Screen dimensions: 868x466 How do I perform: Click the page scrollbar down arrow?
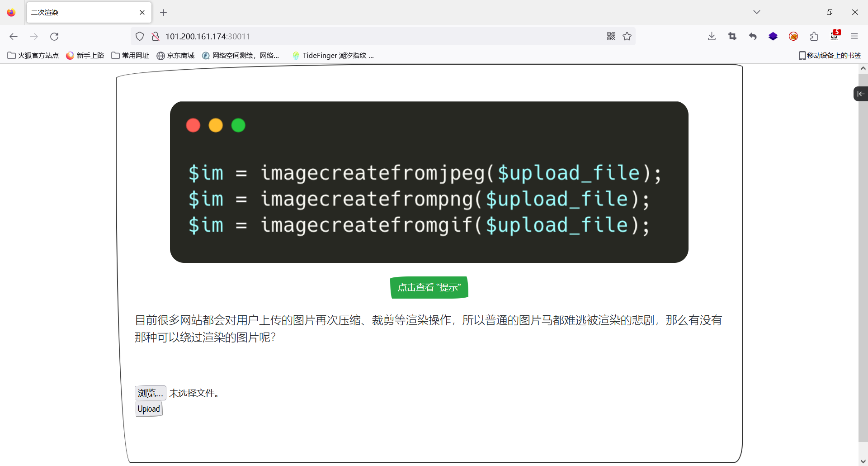(x=863, y=461)
